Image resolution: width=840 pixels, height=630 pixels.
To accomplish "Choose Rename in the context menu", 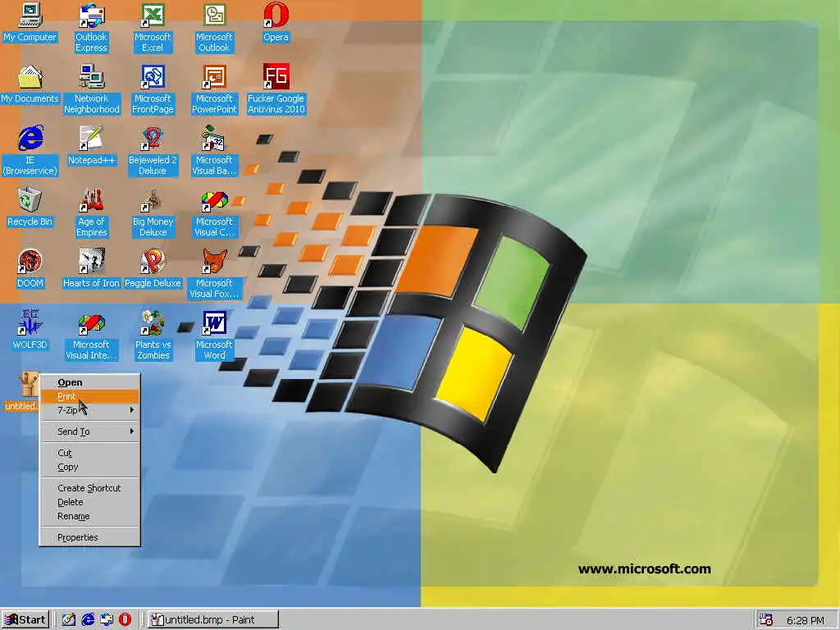I will click(90, 517).
